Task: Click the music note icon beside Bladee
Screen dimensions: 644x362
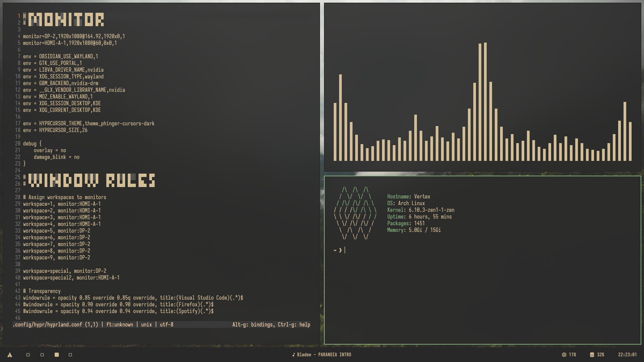Action: (x=293, y=355)
